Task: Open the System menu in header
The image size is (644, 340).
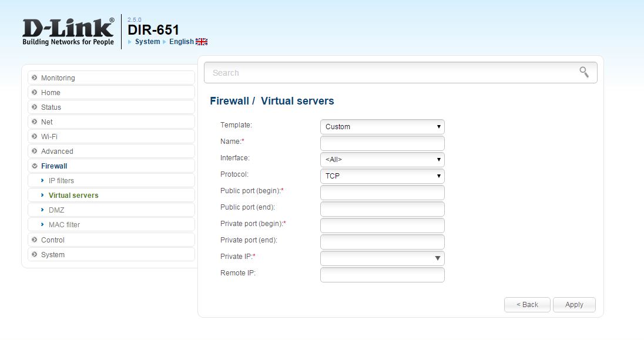Action: coord(147,42)
